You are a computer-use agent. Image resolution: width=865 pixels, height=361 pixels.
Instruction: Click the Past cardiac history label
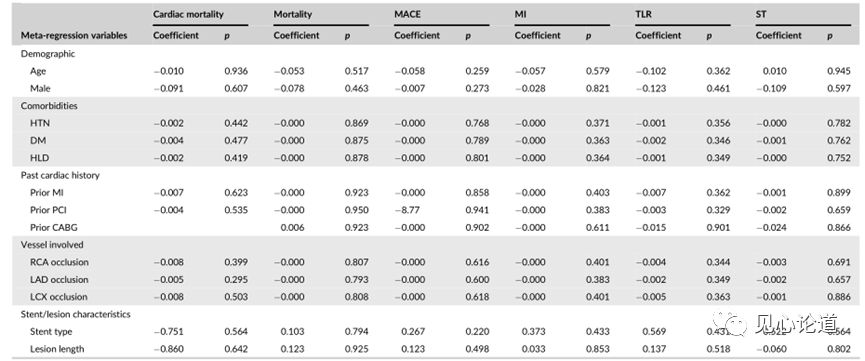point(60,175)
